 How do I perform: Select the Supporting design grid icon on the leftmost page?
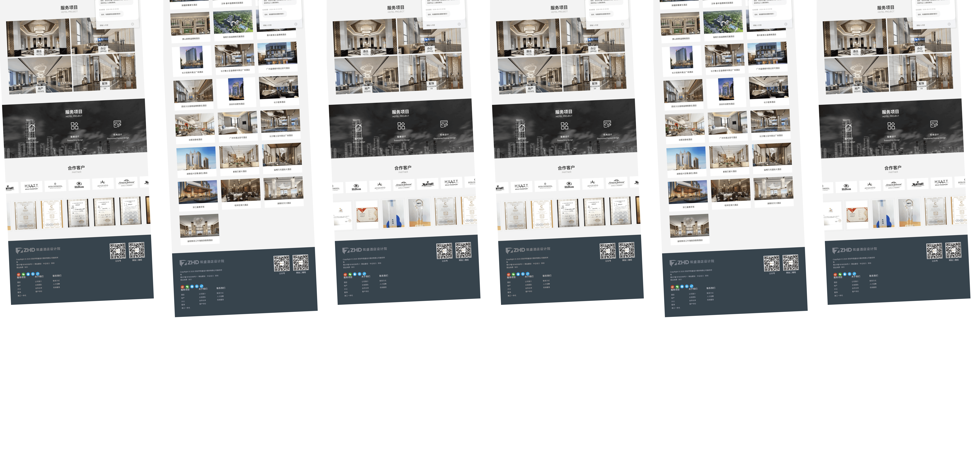(75, 126)
